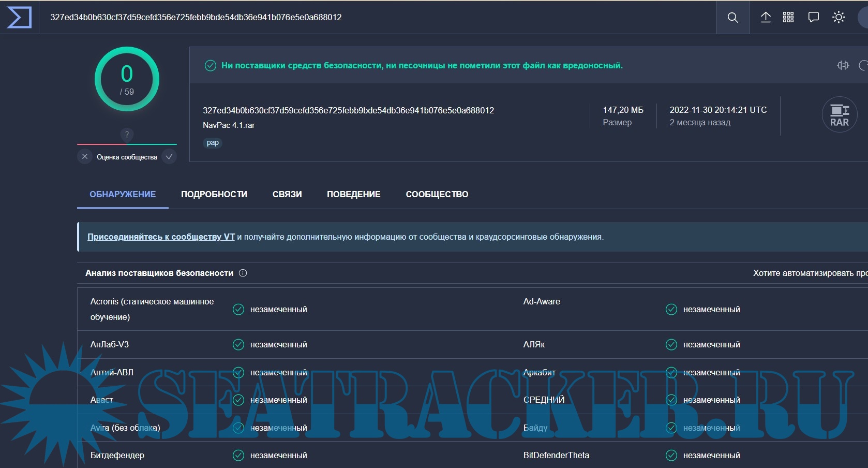Click the similar files search icon
Image resolution: width=868 pixels, height=468 pixels.
(843, 65)
